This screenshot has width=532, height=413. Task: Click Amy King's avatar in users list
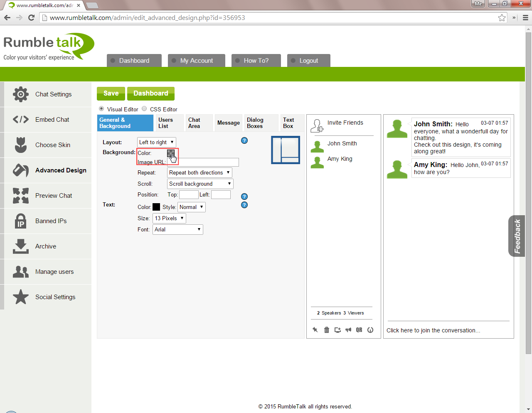(x=317, y=162)
